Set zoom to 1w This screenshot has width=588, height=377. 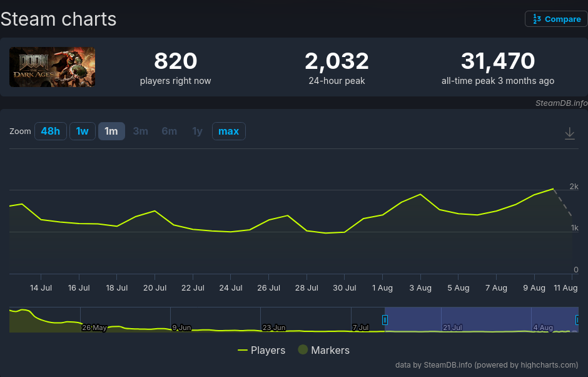click(x=83, y=132)
